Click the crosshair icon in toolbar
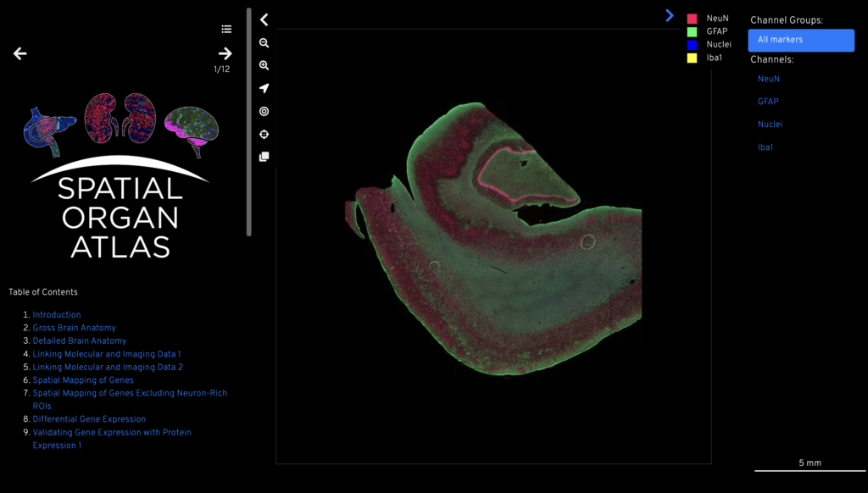868x493 pixels. tap(264, 134)
